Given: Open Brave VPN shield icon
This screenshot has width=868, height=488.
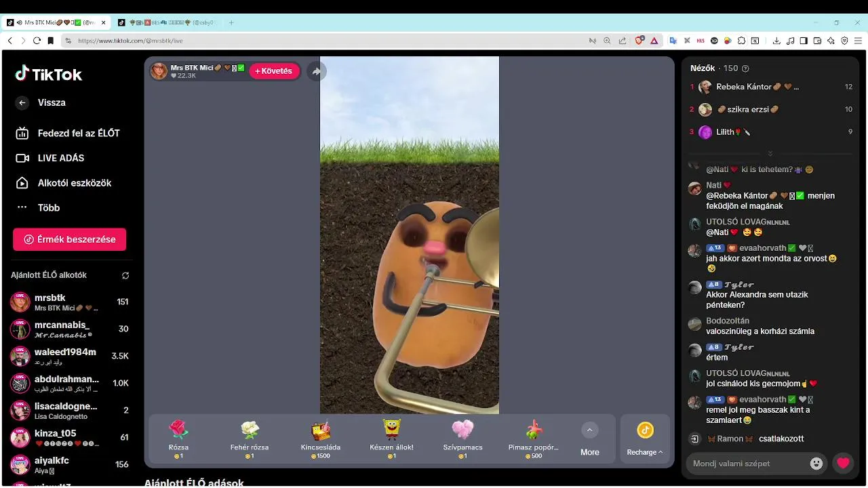Looking at the screenshot, I should click(x=844, y=41).
